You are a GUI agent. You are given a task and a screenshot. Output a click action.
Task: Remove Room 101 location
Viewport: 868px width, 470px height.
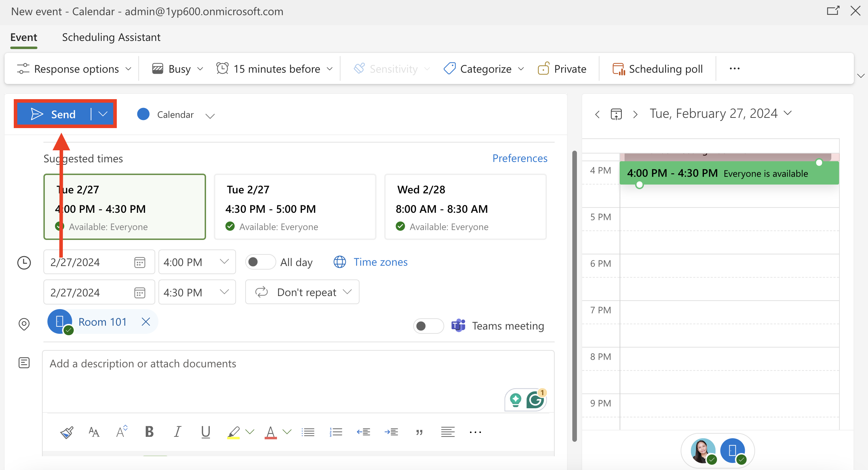click(x=146, y=321)
